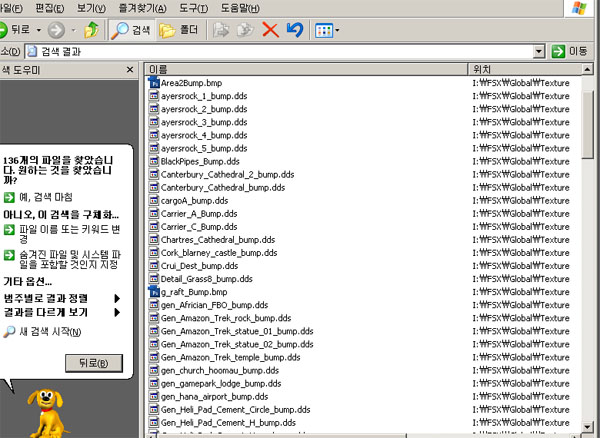
Task: Select file icon of gen_Africian_FBO_bump.dds
Action: [154, 305]
